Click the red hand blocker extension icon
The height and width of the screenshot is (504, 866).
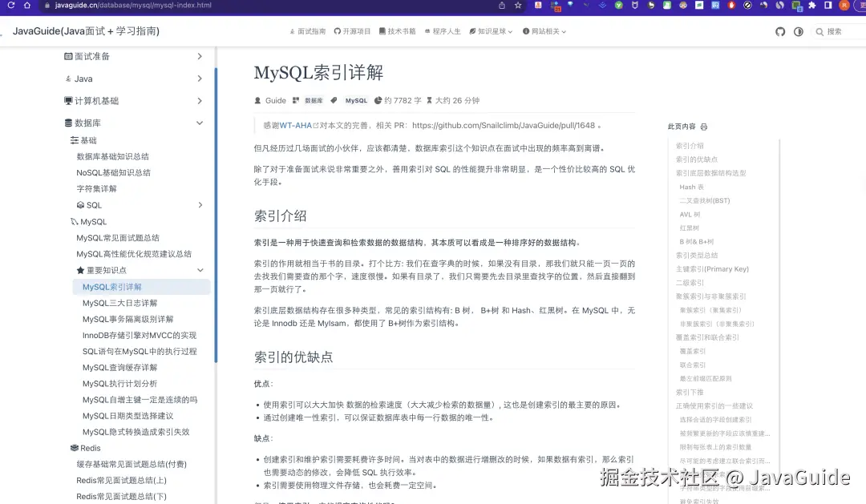pyautogui.click(x=731, y=5)
